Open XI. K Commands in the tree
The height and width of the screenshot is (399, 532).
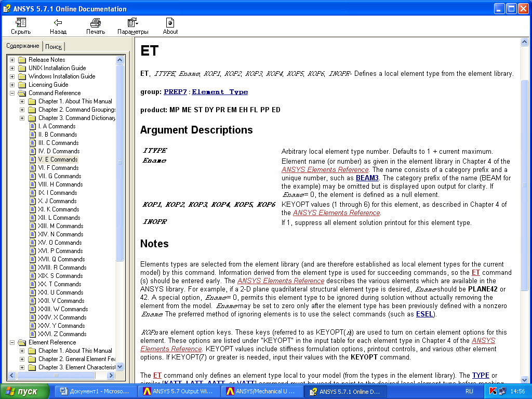pyautogui.click(x=58, y=209)
